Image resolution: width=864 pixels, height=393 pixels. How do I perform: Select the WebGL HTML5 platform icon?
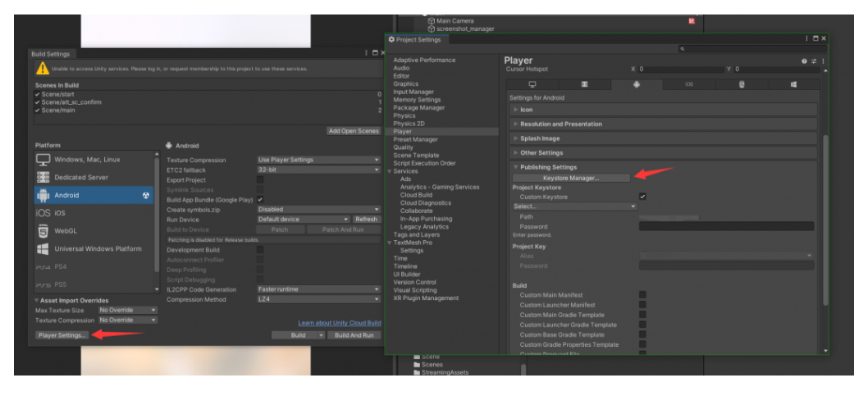pyautogui.click(x=43, y=231)
